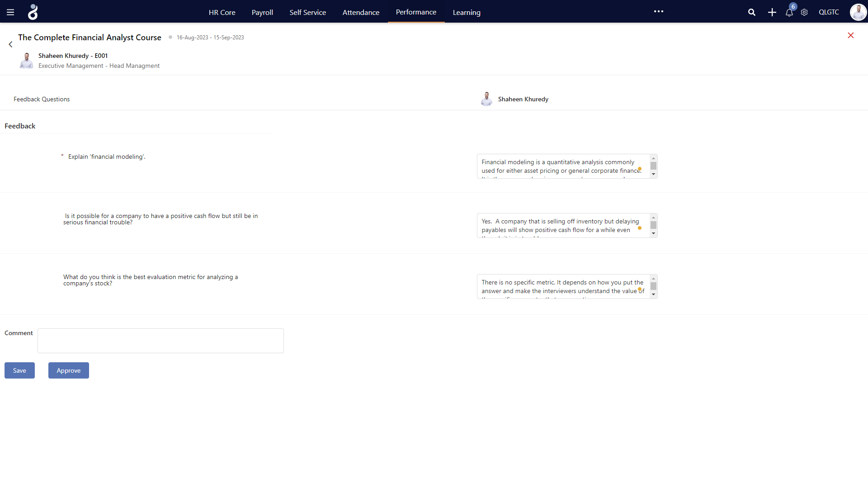Image resolution: width=868 pixels, height=488 pixels.
Task: Navigate back with the arrow
Action: tap(10, 44)
